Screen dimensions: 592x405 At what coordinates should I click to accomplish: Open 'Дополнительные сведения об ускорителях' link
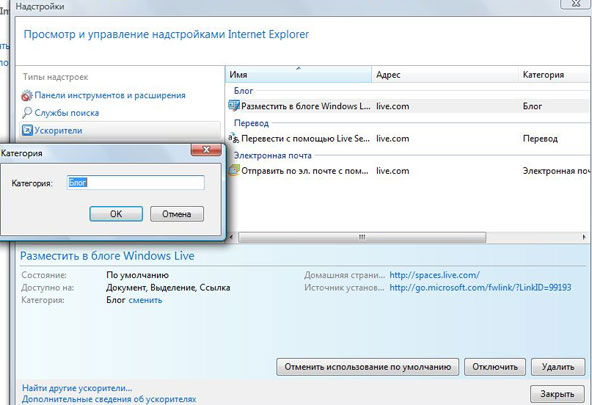click(x=109, y=399)
